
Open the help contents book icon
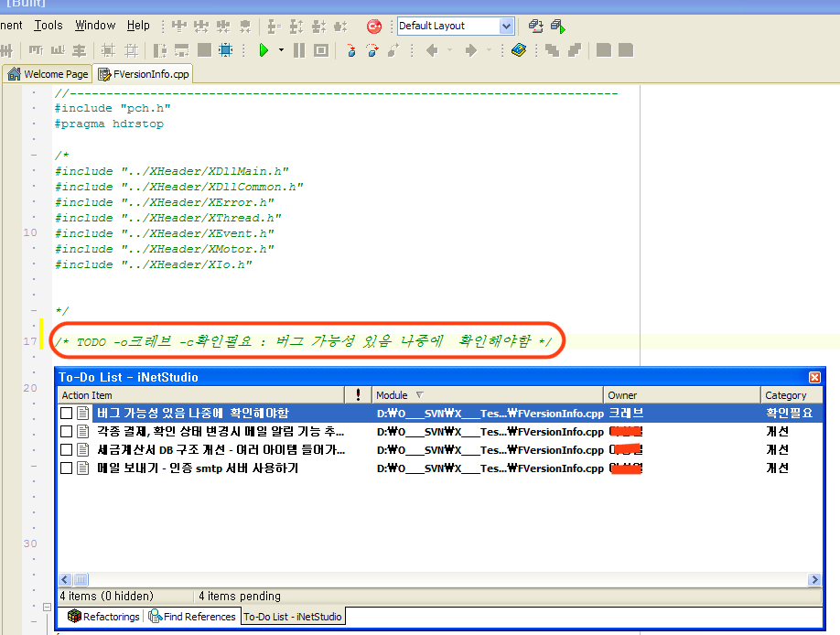519,50
